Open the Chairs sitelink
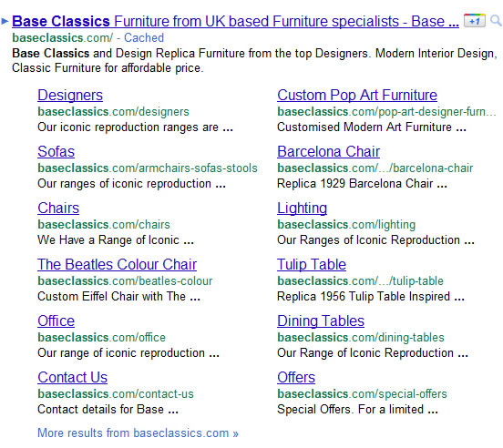The height and width of the screenshot is (448, 503). click(58, 208)
